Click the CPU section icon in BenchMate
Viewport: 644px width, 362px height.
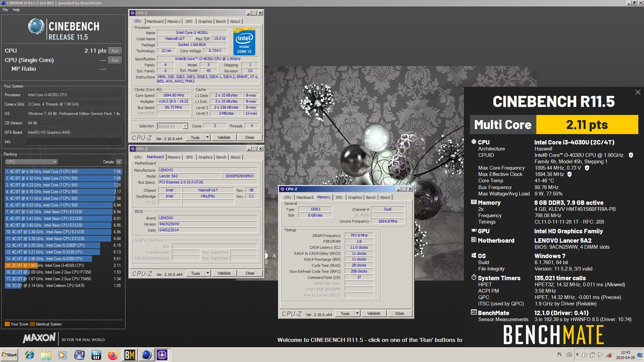click(x=474, y=142)
